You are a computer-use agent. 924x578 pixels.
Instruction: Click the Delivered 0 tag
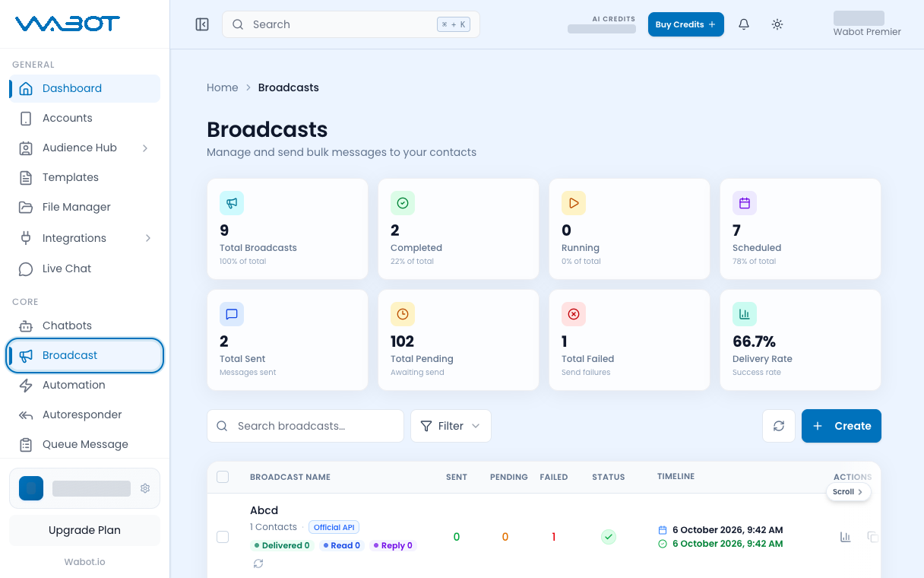click(282, 545)
